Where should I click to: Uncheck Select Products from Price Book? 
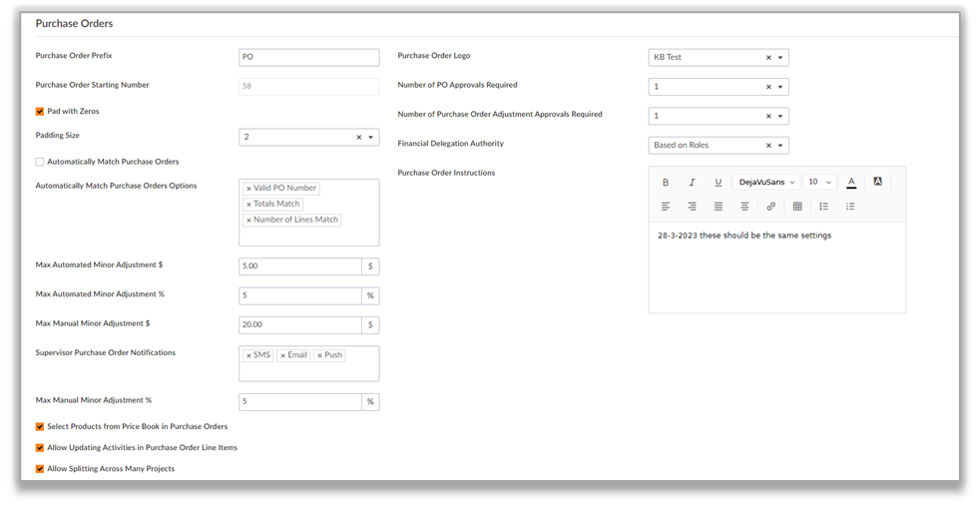40,427
